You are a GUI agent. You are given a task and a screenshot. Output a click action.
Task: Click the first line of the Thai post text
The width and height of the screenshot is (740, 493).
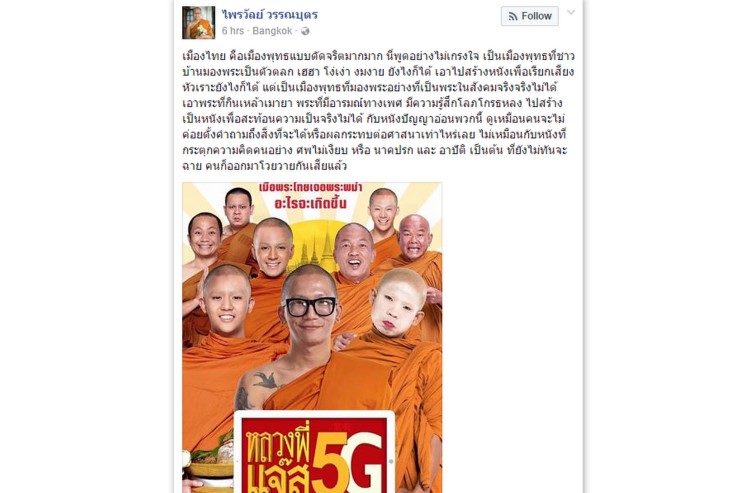coord(378,56)
